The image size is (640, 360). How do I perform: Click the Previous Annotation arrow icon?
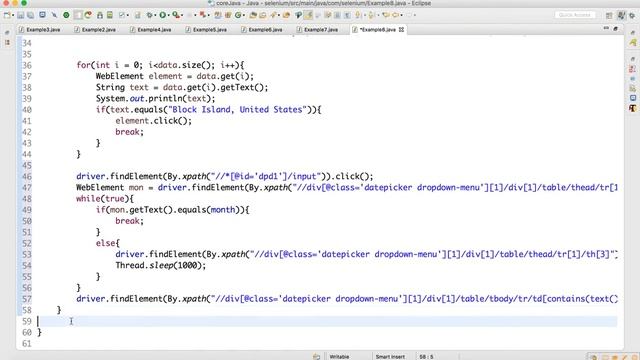[x=371, y=15]
